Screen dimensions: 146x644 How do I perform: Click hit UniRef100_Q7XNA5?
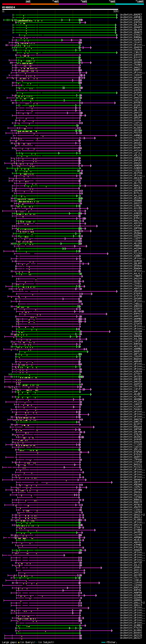pos(131,530)
